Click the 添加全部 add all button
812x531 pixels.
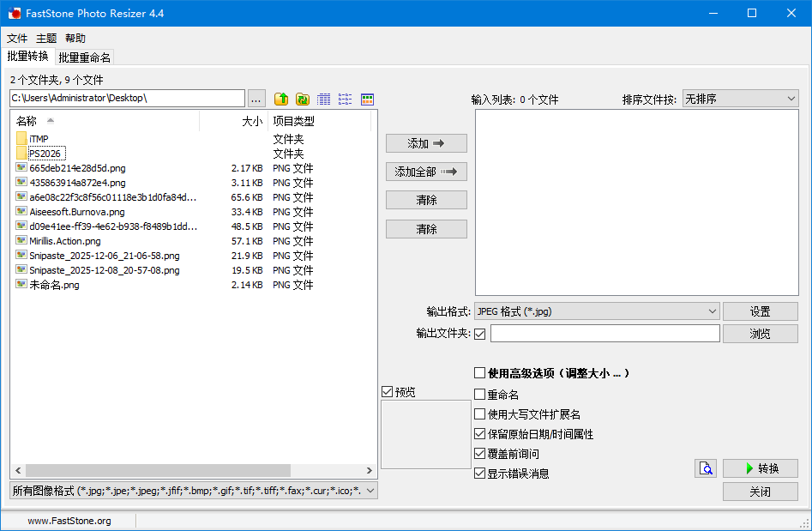(x=426, y=172)
